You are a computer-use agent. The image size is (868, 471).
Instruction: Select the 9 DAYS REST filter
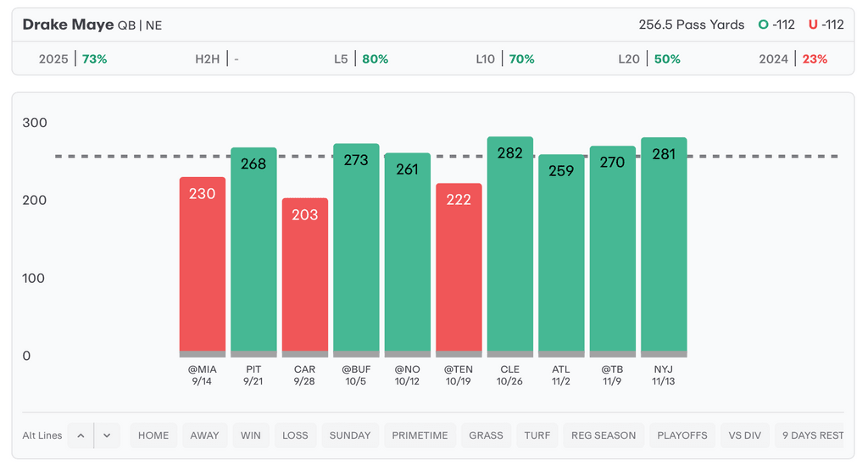pos(812,435)
